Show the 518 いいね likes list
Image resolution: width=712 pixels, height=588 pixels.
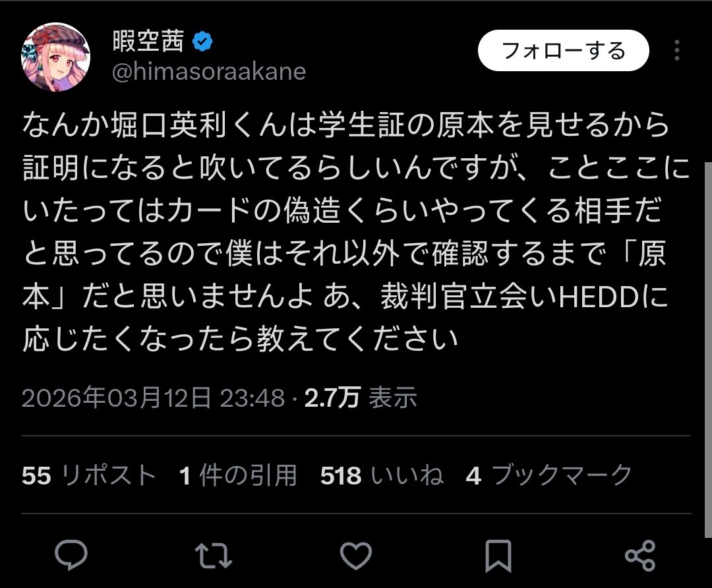pos(382,475)
